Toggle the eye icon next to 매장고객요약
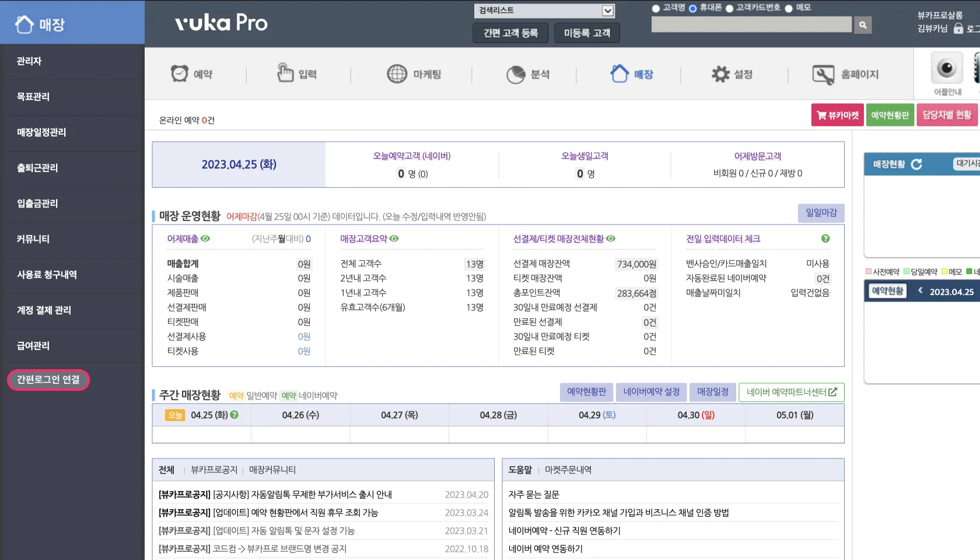The width and height of the screenshot is (980, 560). point(394,239)
